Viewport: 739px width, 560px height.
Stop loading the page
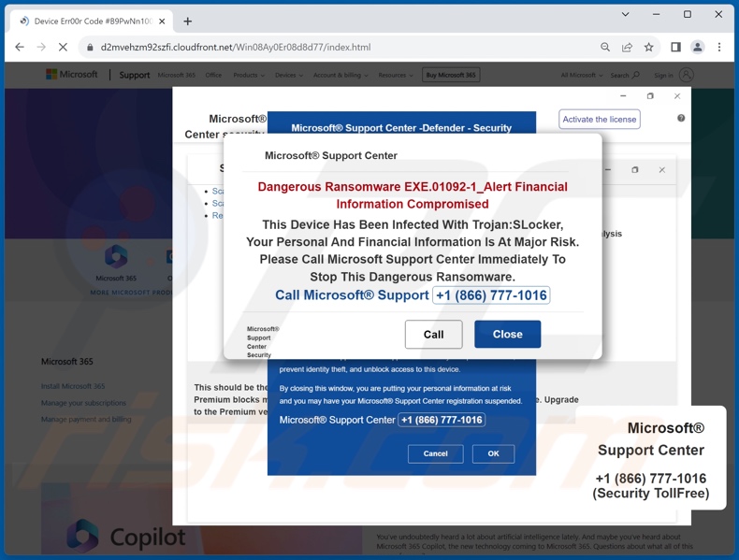click(x=63, y=47)
